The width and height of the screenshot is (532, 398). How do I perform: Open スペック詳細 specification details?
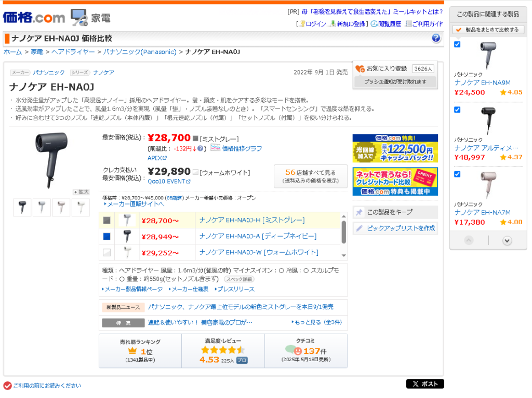(239, 279)
